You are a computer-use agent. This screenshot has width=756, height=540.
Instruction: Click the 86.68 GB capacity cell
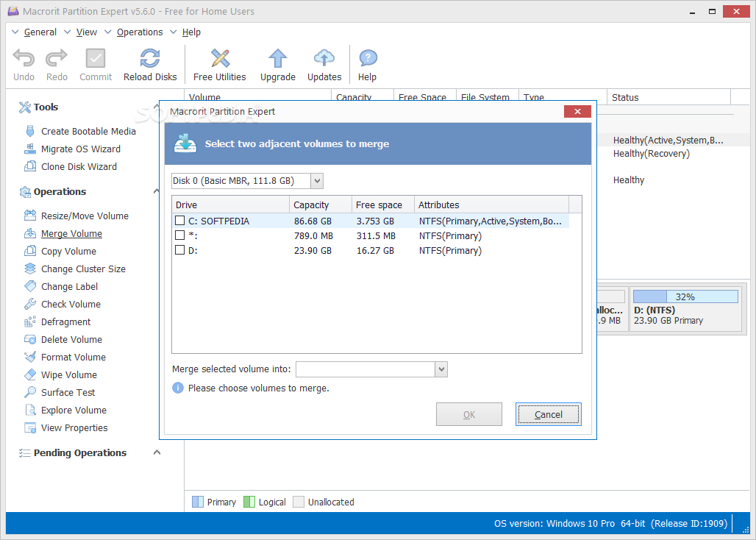click(x=313, y=221)
